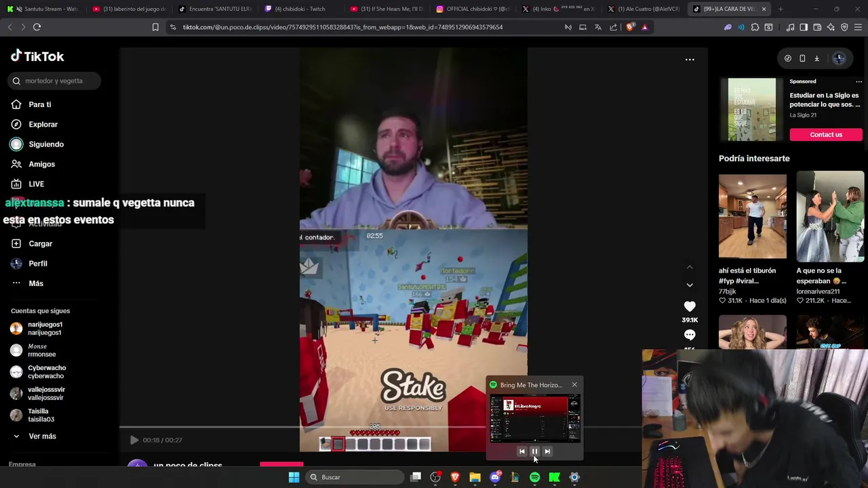This screenshot has height=488, width=868.
Task: Focus the TikTok search field
Action: point(56,81)
